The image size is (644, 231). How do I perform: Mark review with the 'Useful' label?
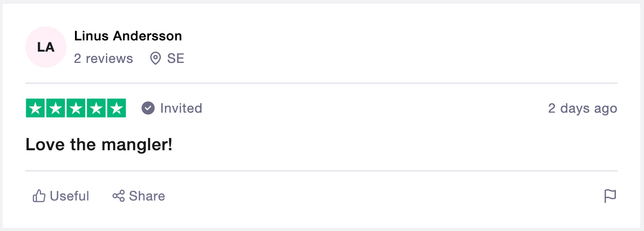coord(69,196)
